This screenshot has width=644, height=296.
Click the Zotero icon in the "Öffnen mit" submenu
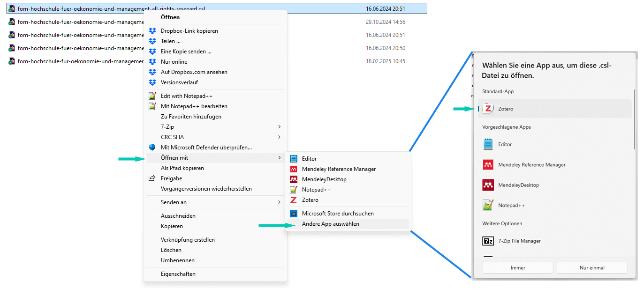point(294,200)
